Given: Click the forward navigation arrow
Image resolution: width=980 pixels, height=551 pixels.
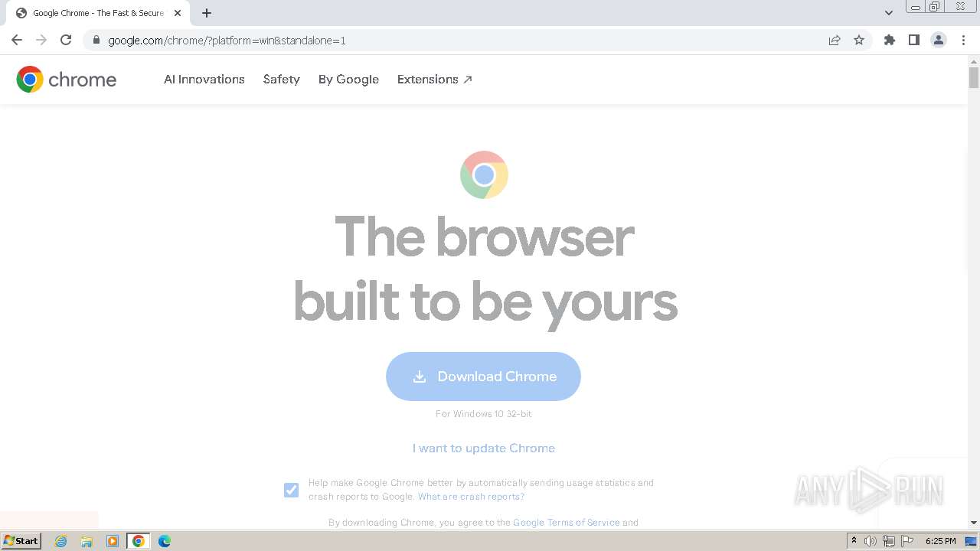Looking at the screenshot, I should 41,40.
